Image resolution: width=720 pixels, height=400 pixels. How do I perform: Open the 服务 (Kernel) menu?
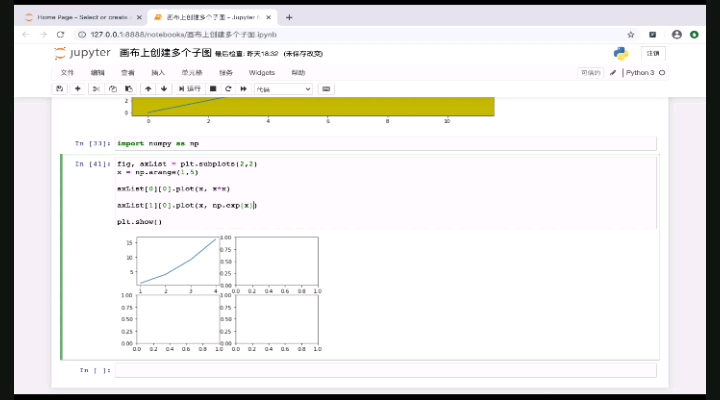(225, 73)
